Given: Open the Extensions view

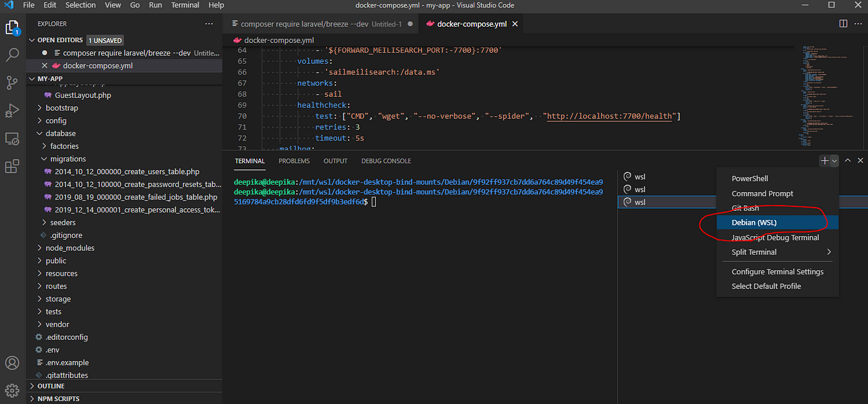Looking at the screenshot, I should tap(12, 167).
